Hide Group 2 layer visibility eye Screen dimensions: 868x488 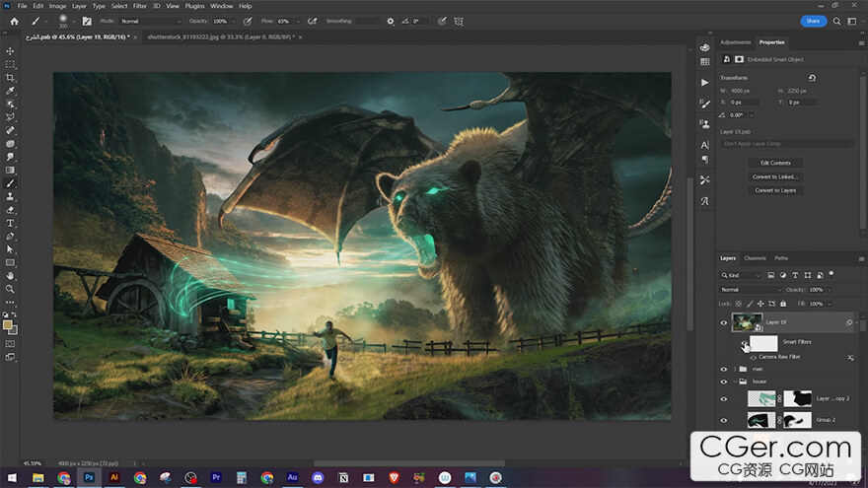724,420
